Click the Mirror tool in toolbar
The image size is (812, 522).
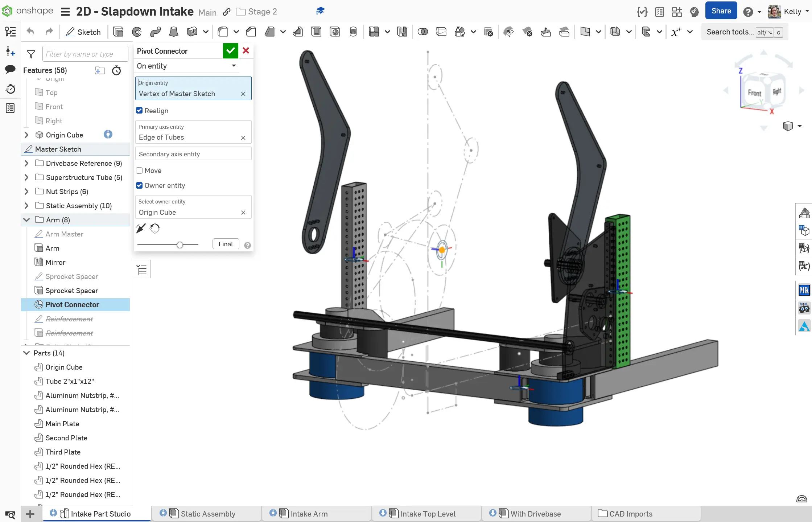tap(402, 32)
